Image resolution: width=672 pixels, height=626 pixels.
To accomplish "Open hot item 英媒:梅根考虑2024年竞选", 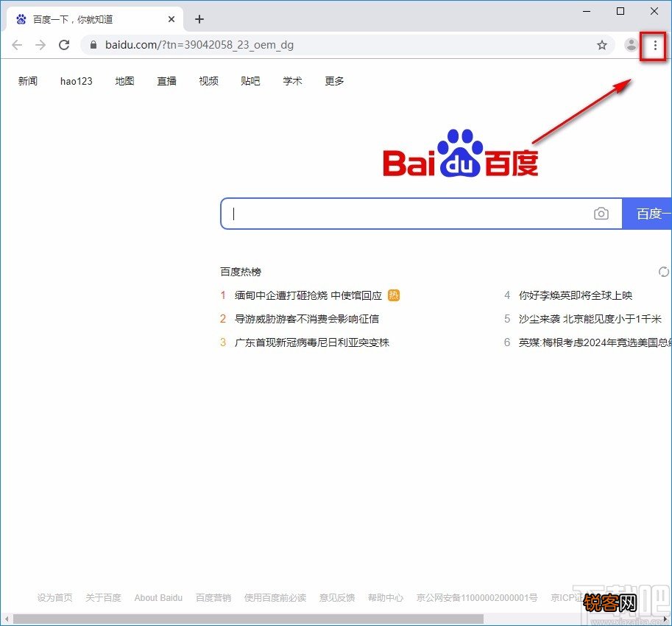I will click(595, 342).
